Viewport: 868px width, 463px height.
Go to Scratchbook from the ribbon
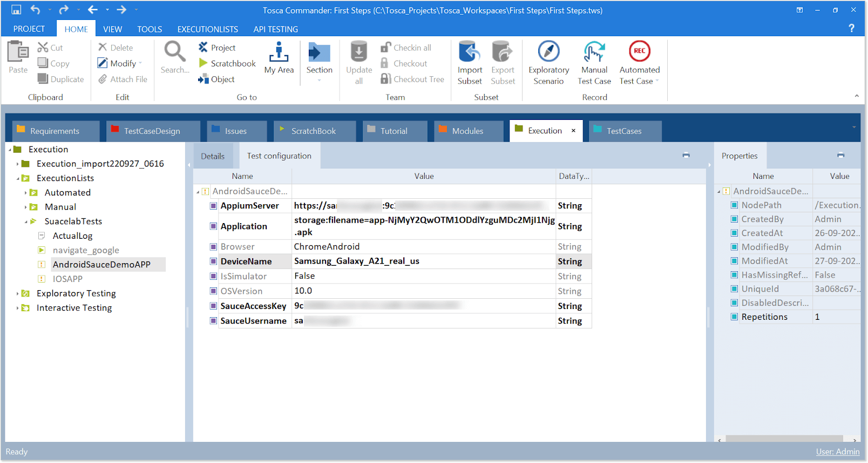pos(227,63)
